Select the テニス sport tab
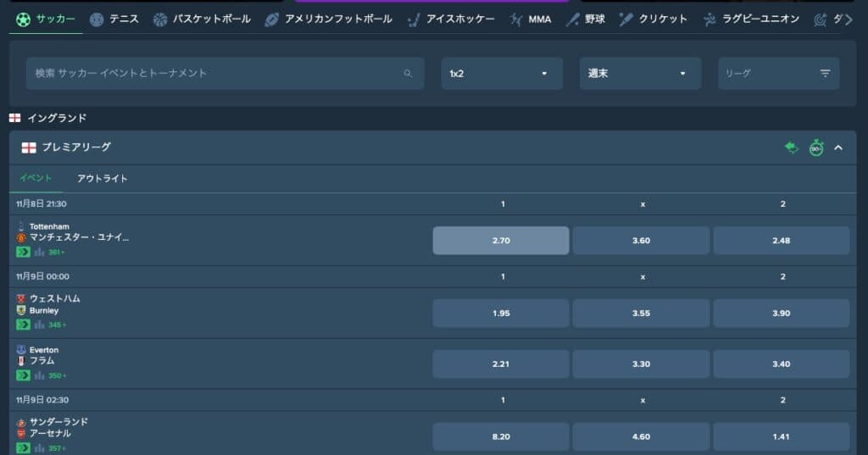 (x=114, y=19)
